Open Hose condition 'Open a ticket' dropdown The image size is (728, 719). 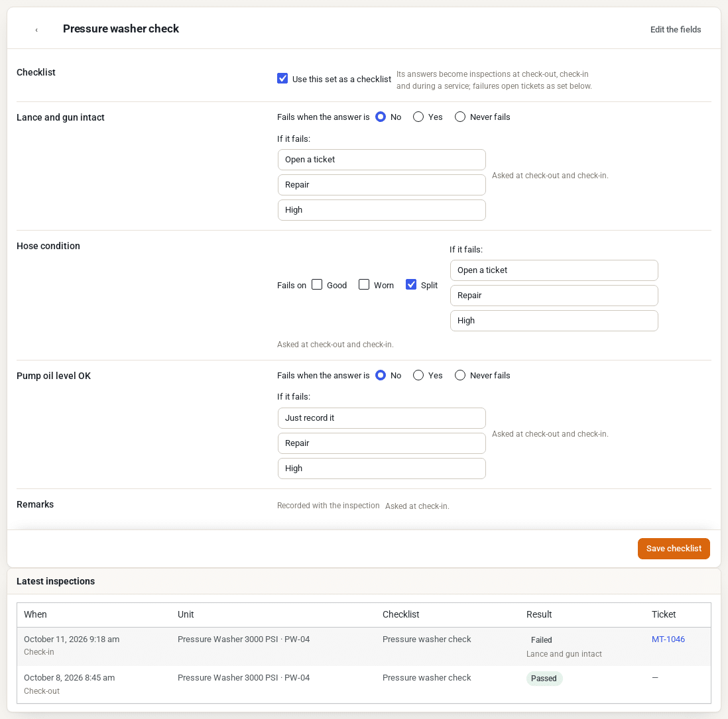[x=554, y=270]
